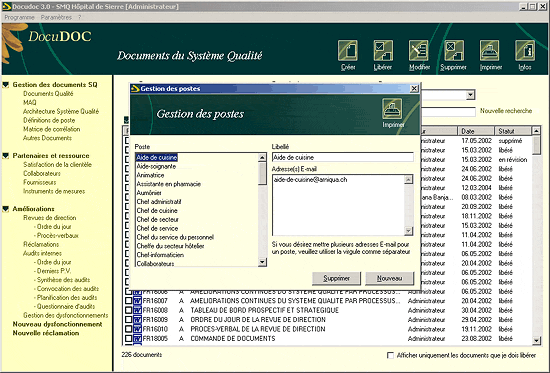This screenshot has height=373, width=550.
Task: Click the Supprimer toolbar icon
Action: click(x=454, y=51)
